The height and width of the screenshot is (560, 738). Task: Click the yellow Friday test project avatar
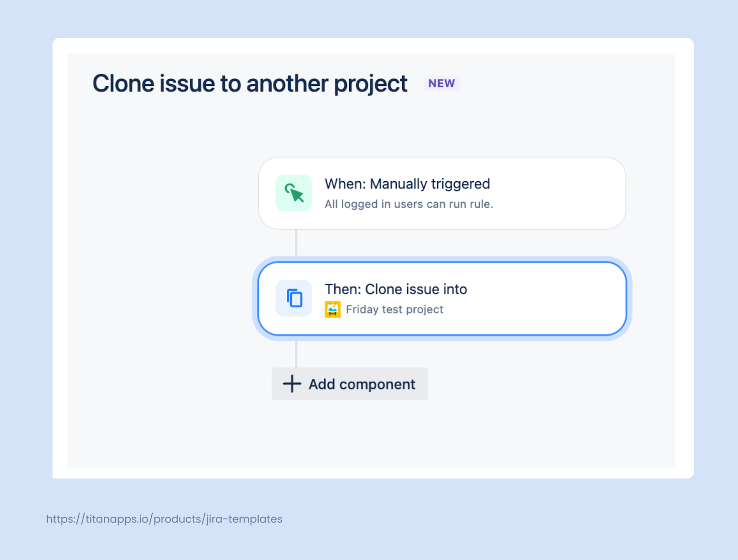[333, 309]
